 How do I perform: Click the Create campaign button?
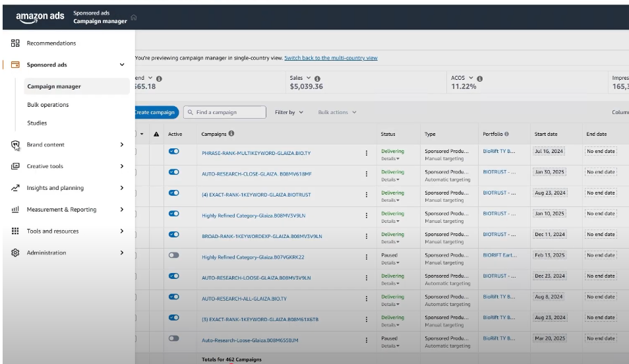click(x=156, y=112)
